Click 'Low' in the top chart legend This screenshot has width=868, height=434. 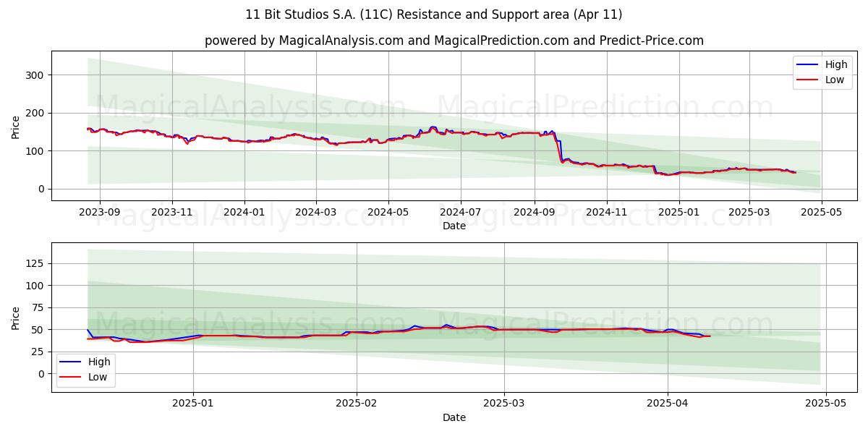tap(835, 80)
